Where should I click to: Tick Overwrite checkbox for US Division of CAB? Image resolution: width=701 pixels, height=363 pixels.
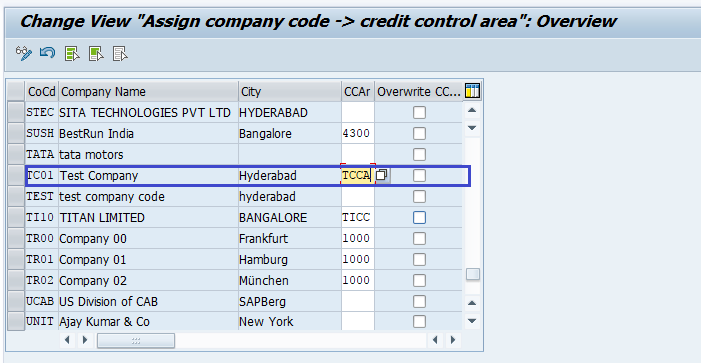419,302
